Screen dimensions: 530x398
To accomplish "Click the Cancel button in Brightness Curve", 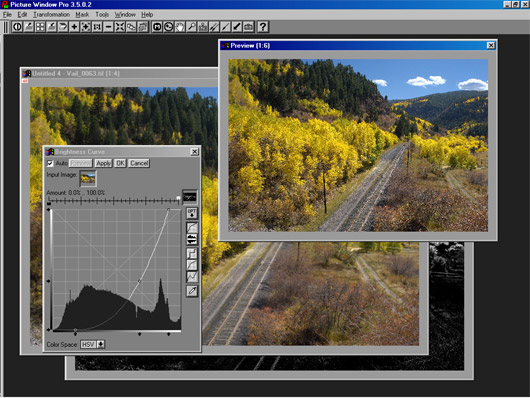I will pyautogui.click(x=139, y=163).
